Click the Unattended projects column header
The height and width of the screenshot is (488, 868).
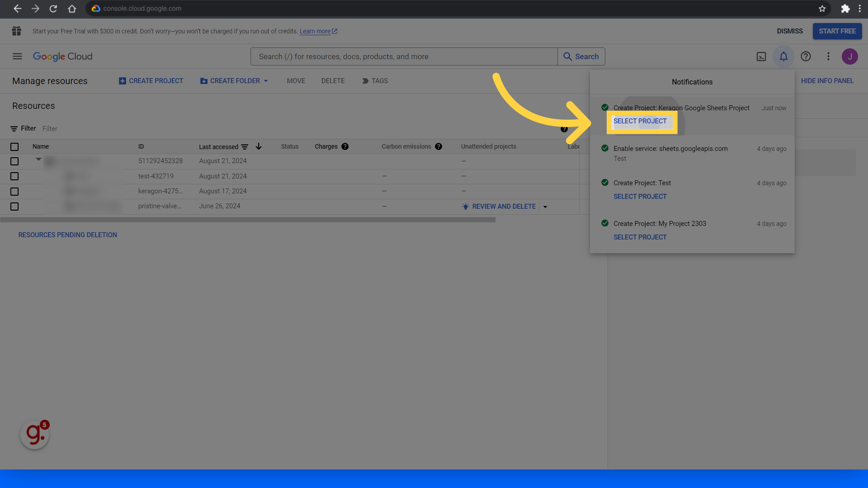click(489, 146)
